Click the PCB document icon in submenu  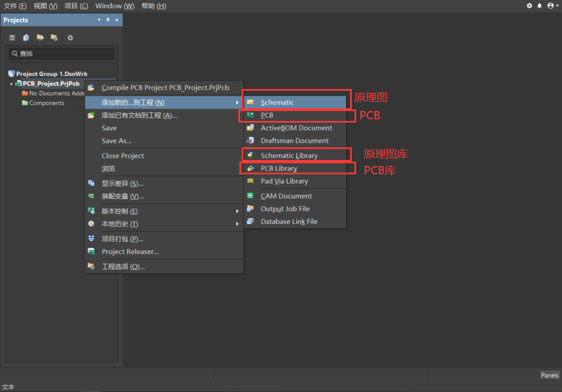(250, 115)
